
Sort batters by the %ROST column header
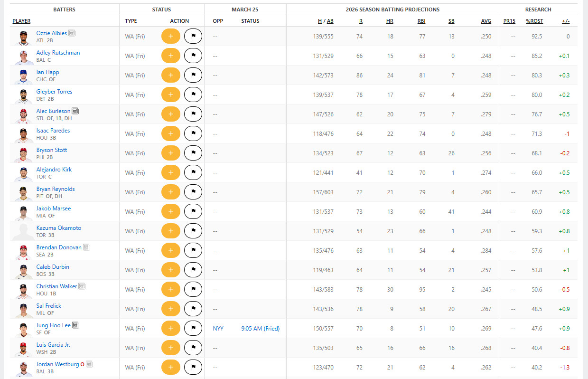click(x=534, y=21)
